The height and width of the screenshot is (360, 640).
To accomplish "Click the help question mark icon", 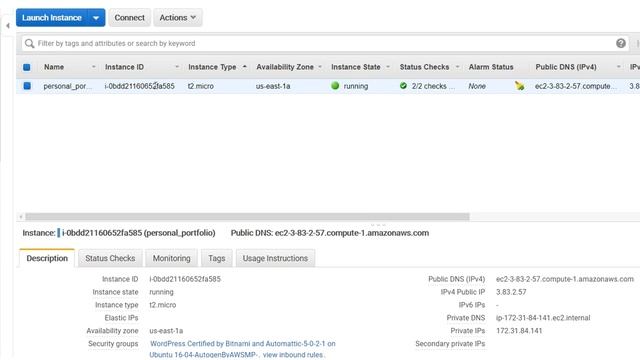I will click(x=620, y=43).
